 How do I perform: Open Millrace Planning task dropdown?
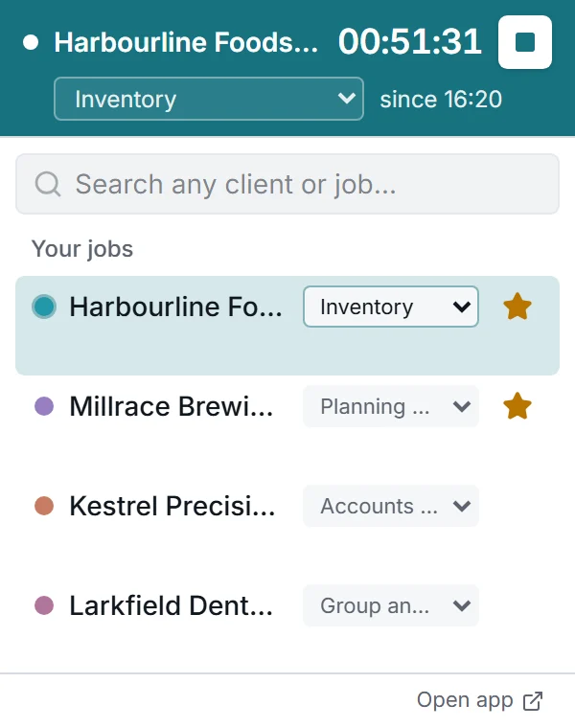pos(391,406)
